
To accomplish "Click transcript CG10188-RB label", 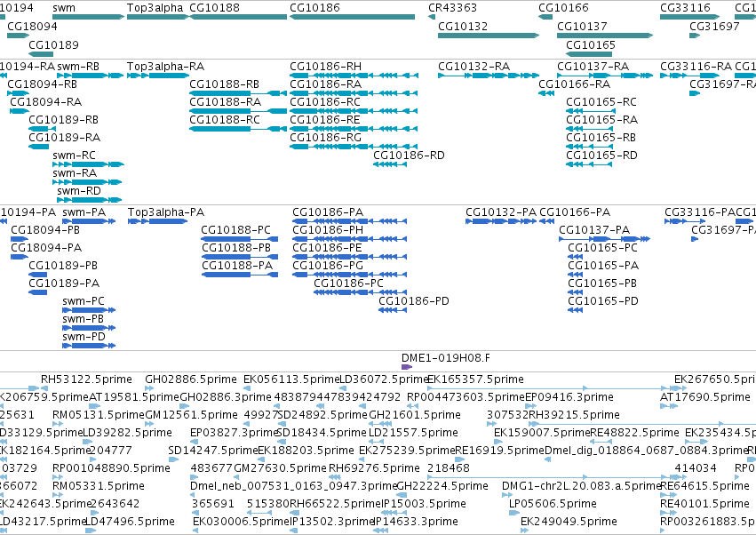I will 224,84.
